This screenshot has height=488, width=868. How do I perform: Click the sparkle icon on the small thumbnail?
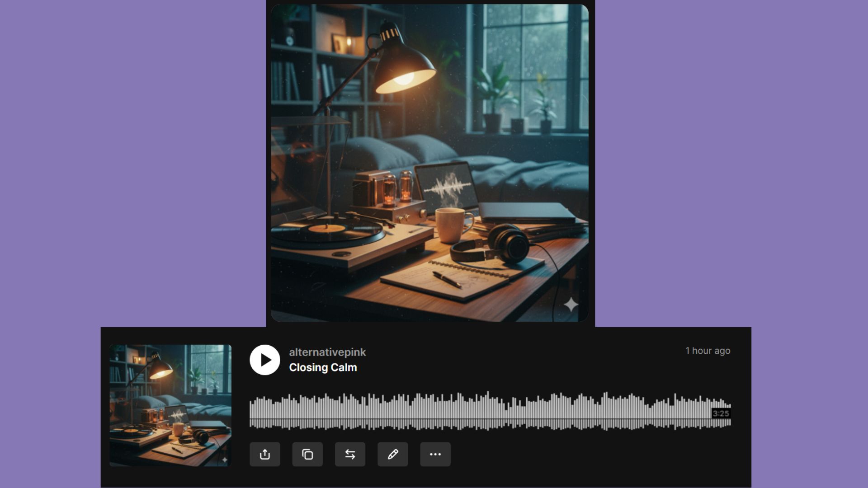225,460
